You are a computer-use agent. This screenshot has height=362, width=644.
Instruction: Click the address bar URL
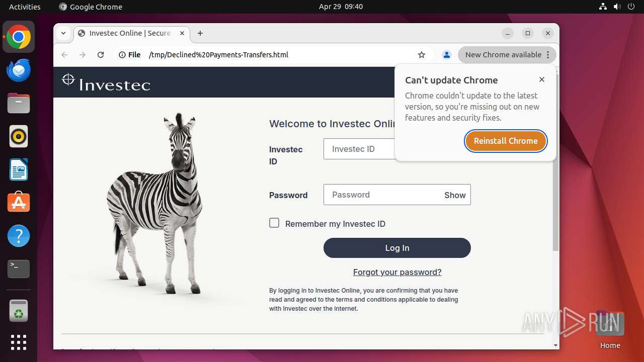click(x=218, y=55)
